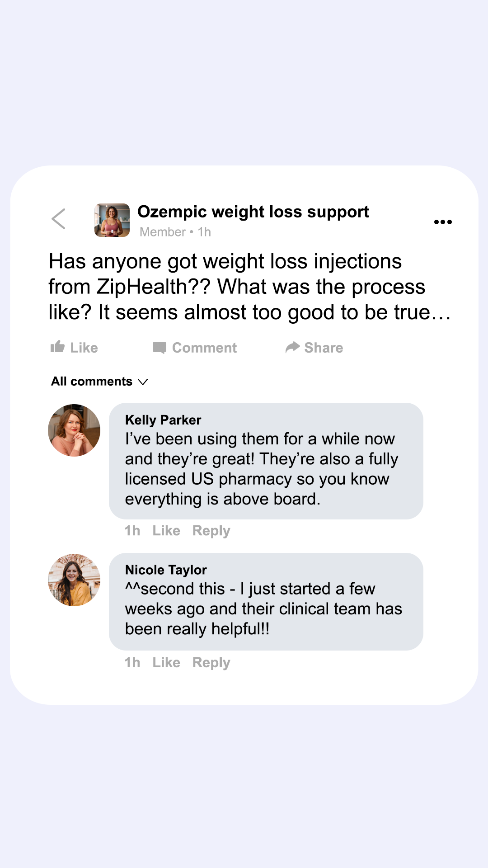Image resolution: width=488 pixels, height=868 pixels.
Task: Tap the back arrow icon
Action: (59, 219)
